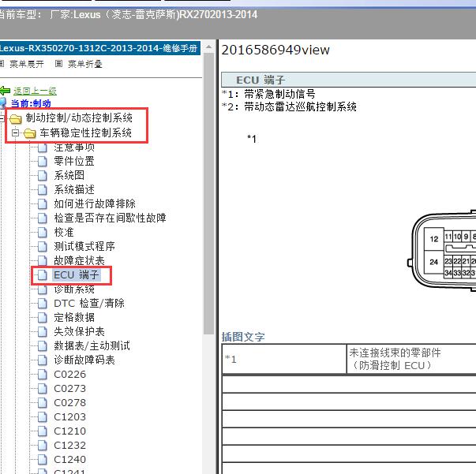The image size is (476, 474).
Task: Open fault code C0278
Action: pos(69,403)
